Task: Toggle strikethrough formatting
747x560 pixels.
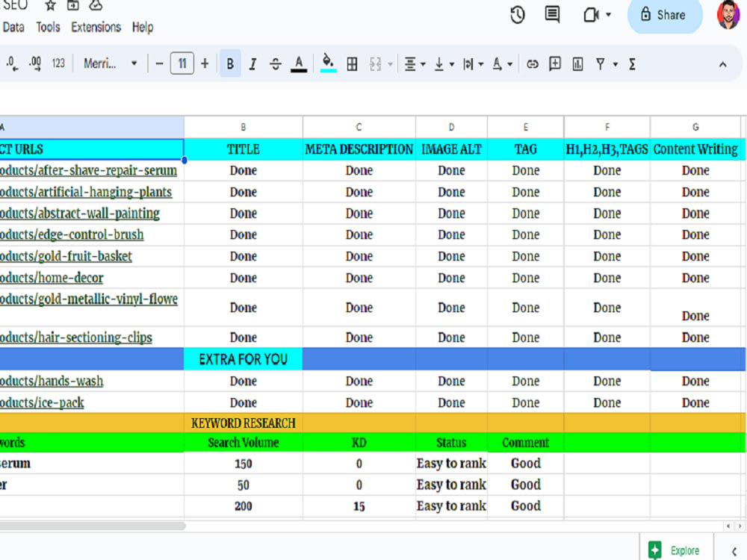Action: click(276, 63)
